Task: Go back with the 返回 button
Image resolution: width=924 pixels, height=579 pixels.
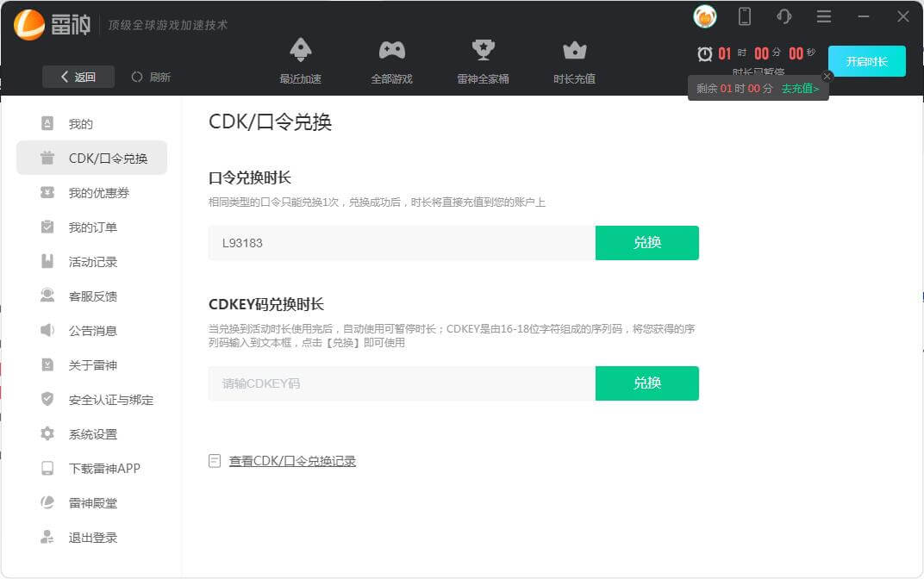Action: (78, 77)
